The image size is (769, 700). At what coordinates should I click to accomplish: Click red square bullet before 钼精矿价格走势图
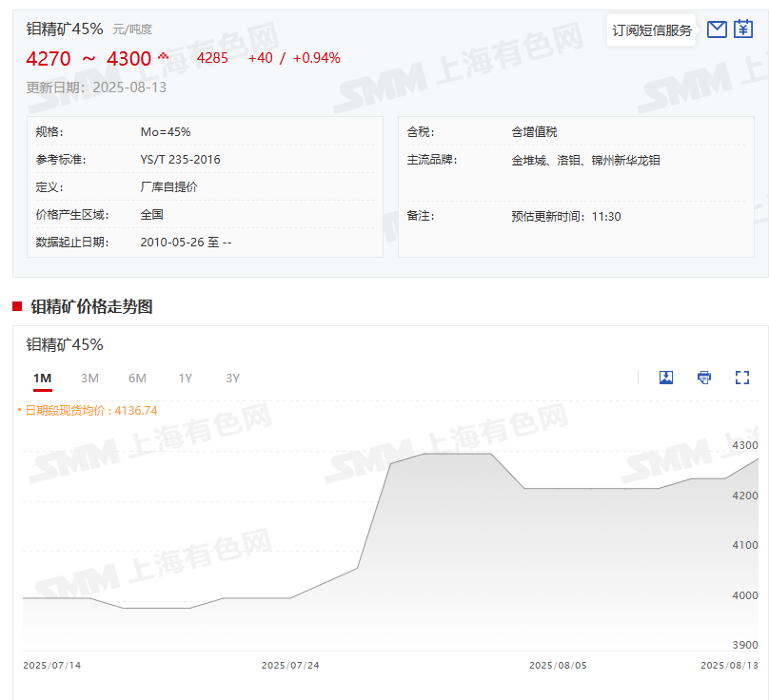[x=17, y=306]
